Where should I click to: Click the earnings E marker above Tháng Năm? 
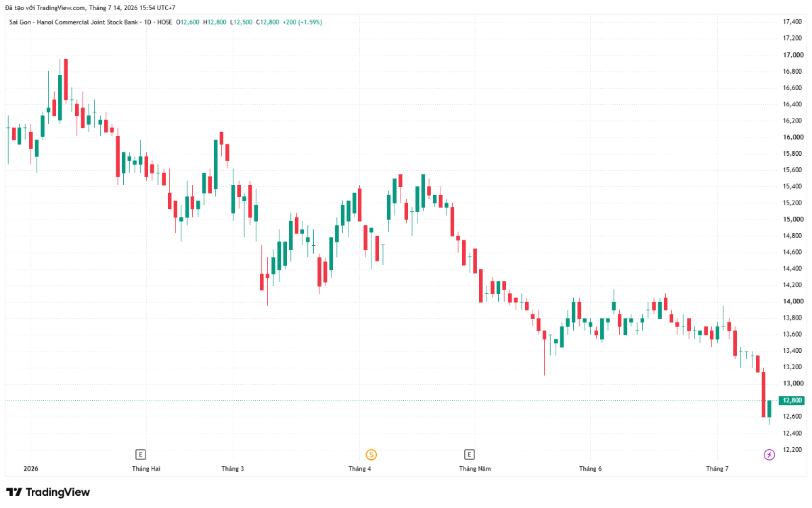469,454
